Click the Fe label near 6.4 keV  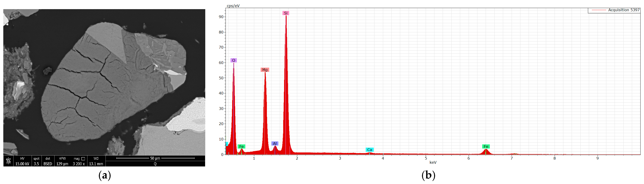[486, 147]
